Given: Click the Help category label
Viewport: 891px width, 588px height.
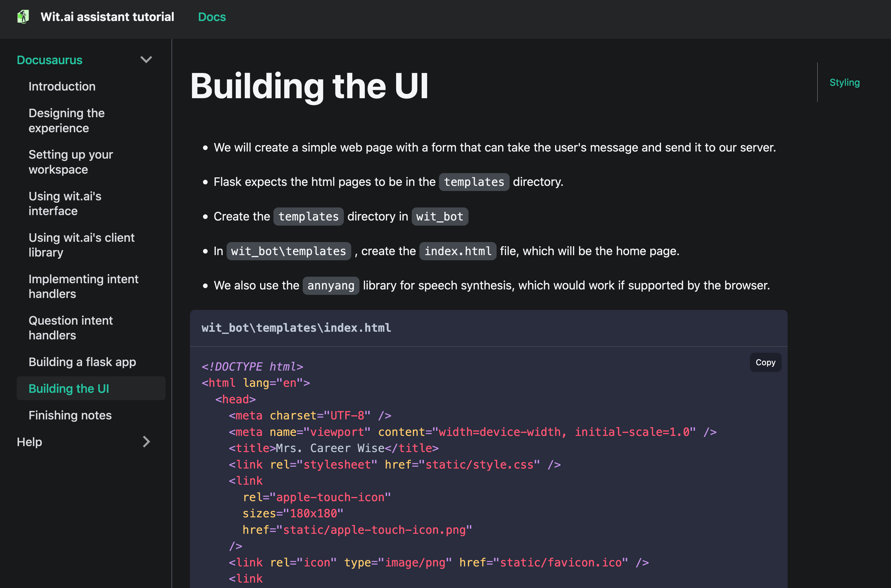Looking at the screenshot, I should [29, 442].
